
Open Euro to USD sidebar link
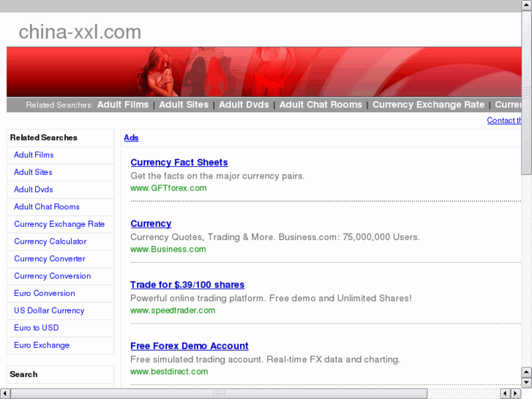pyautogui.click(x=37, y=328)
